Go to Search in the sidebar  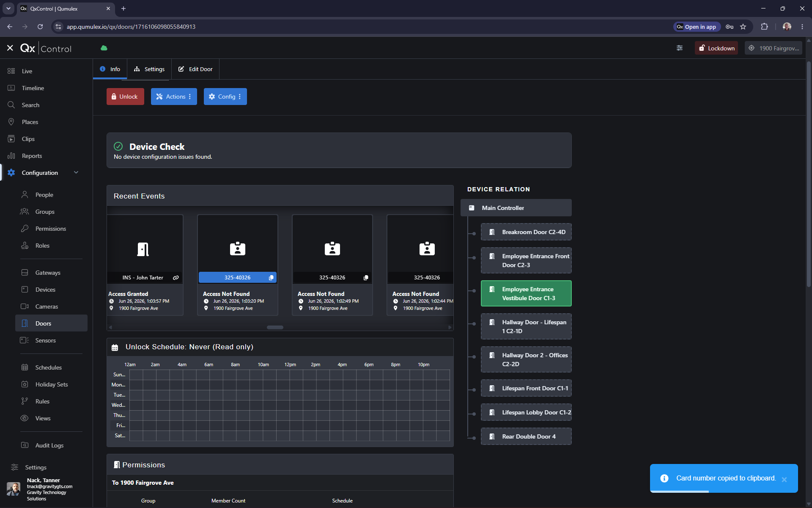click(x=30, y=105)
